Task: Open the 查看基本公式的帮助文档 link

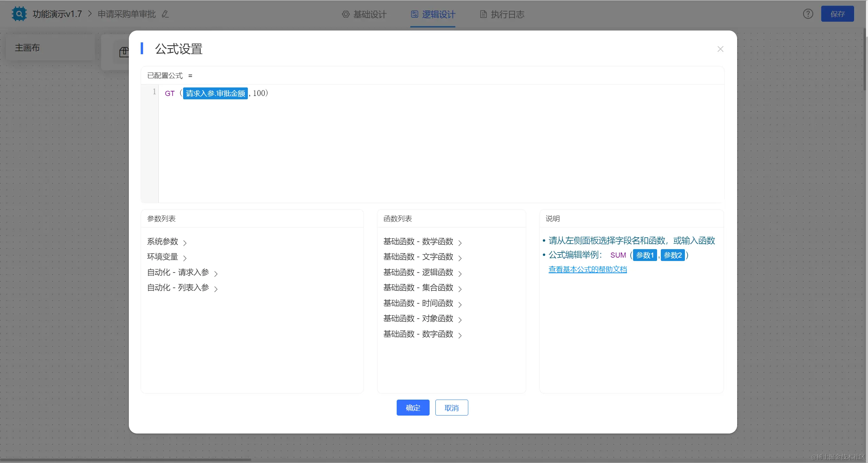Action: point(588,269)
